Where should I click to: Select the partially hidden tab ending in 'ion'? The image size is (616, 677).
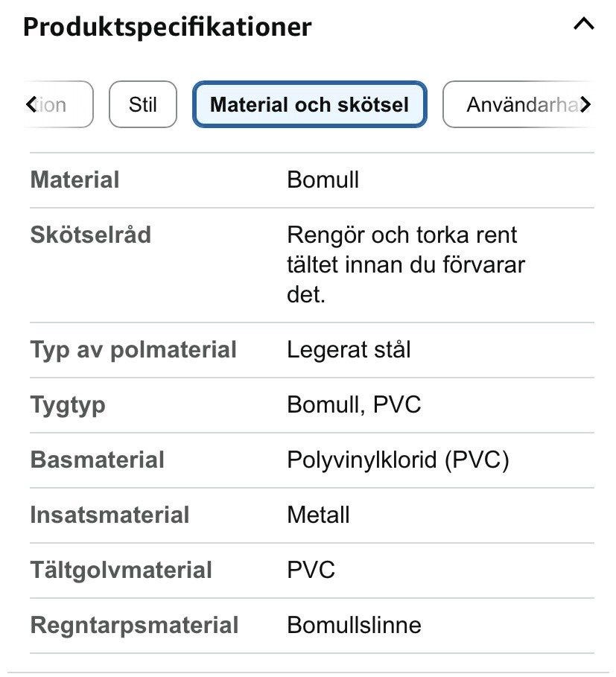58,104
